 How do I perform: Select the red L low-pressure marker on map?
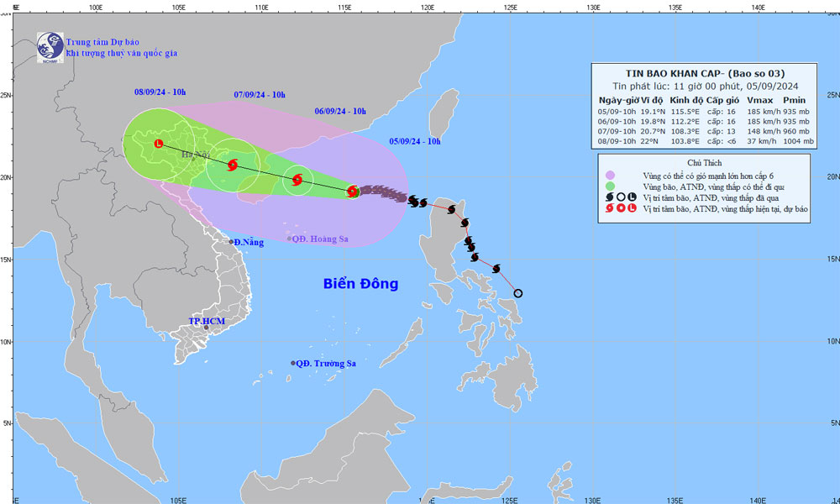(x=159, y=144)
